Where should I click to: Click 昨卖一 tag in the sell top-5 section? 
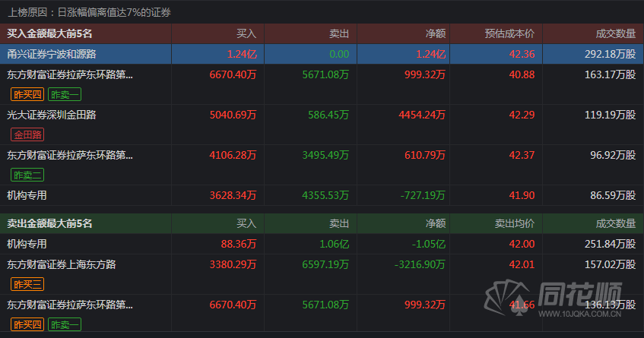point(65,324)
